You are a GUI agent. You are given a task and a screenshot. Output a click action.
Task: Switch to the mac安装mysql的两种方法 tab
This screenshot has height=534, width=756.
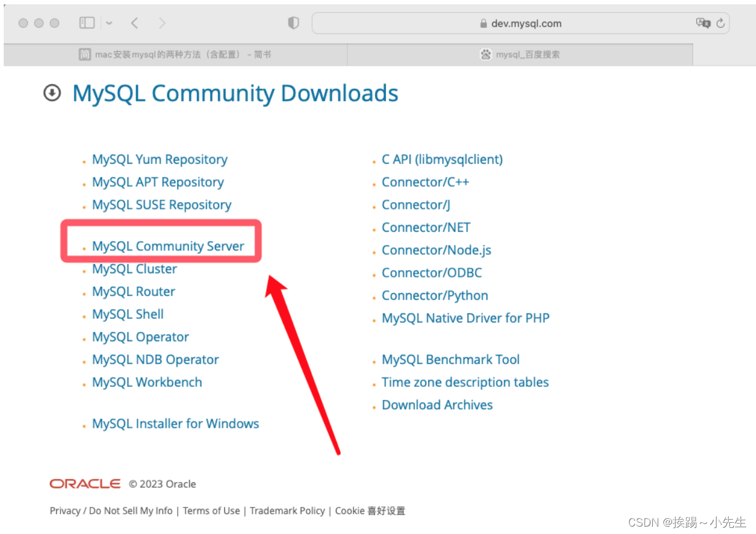point(175,54)
